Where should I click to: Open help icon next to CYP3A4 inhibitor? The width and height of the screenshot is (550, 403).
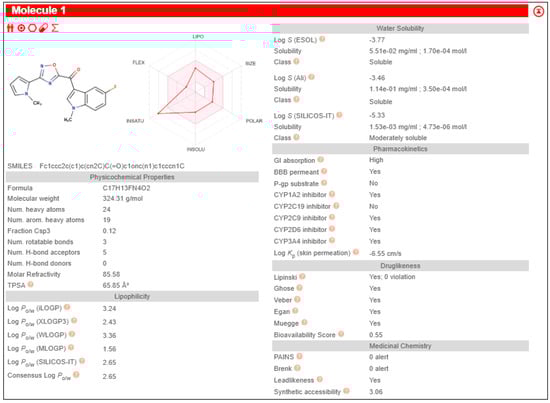(332, 241)
